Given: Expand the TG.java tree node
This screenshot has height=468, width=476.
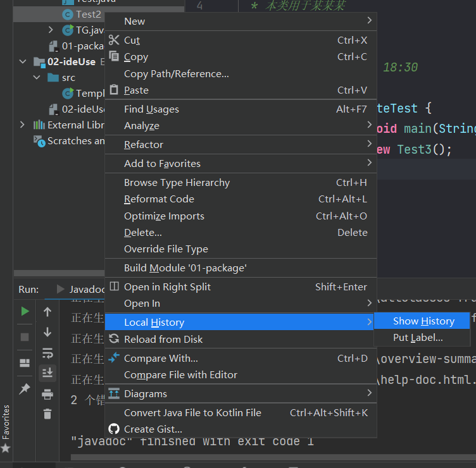Looking at the screenshot, I should pos(51,30).
